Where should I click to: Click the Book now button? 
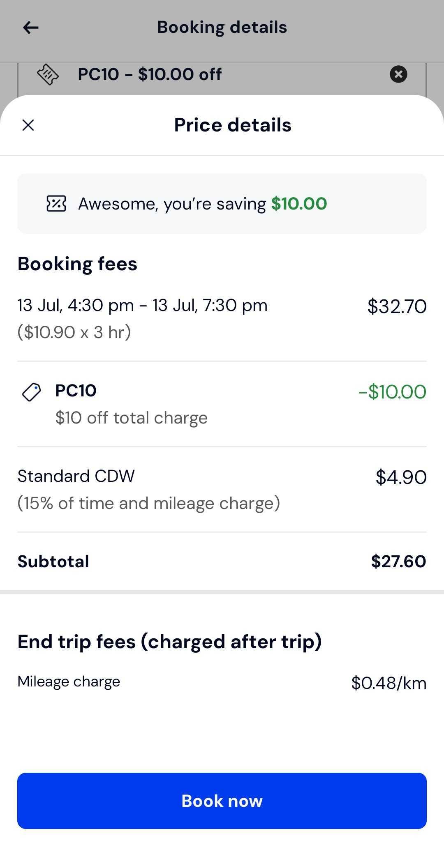point(222,801)
